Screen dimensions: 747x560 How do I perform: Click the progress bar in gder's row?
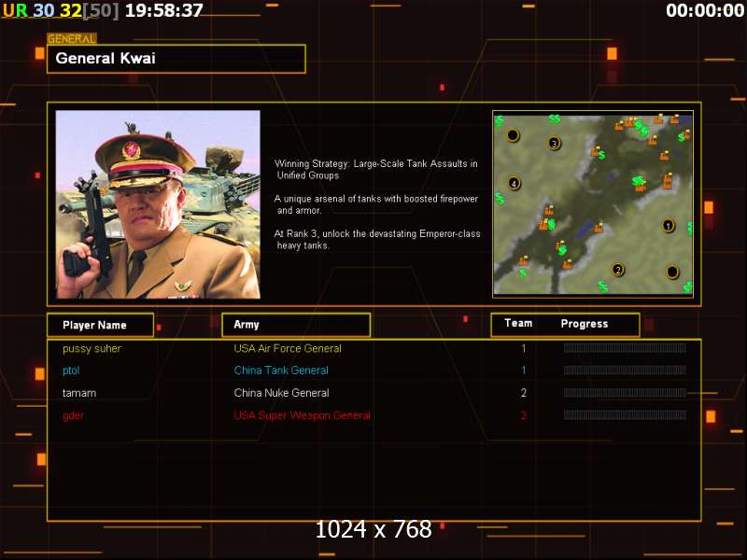(x=625, y=414)
